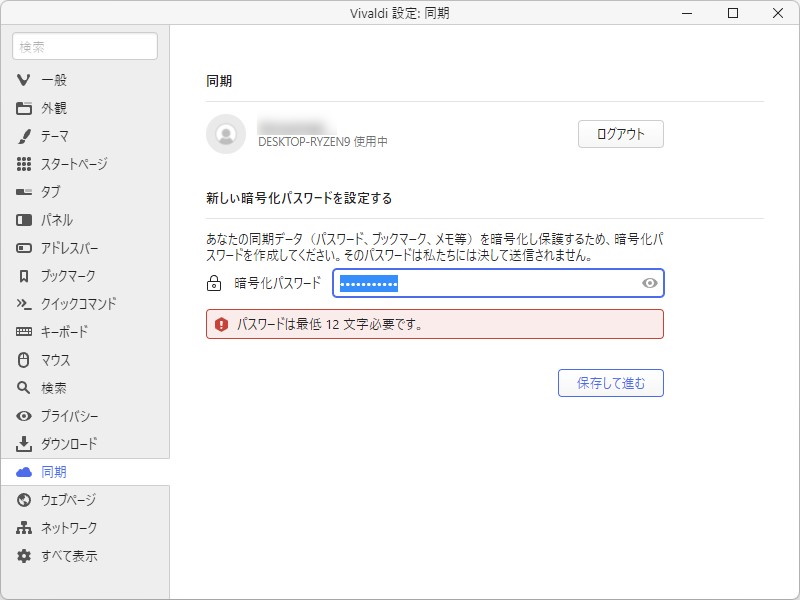Viewport: 800px width, 600px height.
Task: Select the 外観 settings icon
Action: pyautogui.click(x=23, y=108)
